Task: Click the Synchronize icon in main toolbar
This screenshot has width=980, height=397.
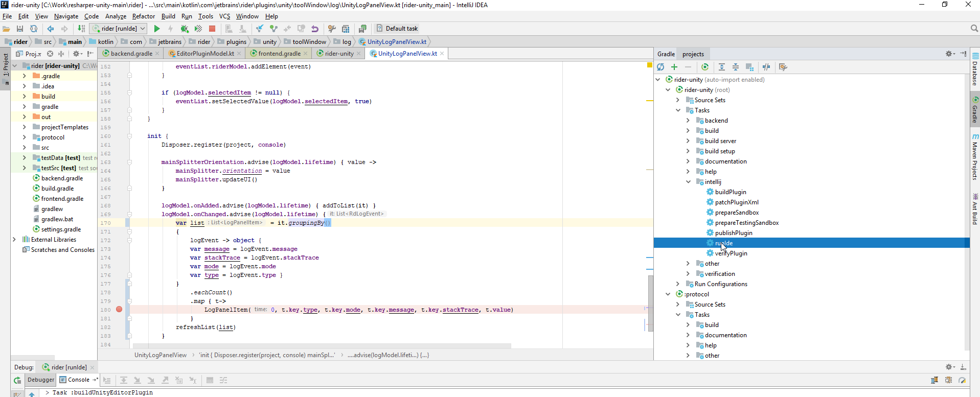Action: [34, 29]
